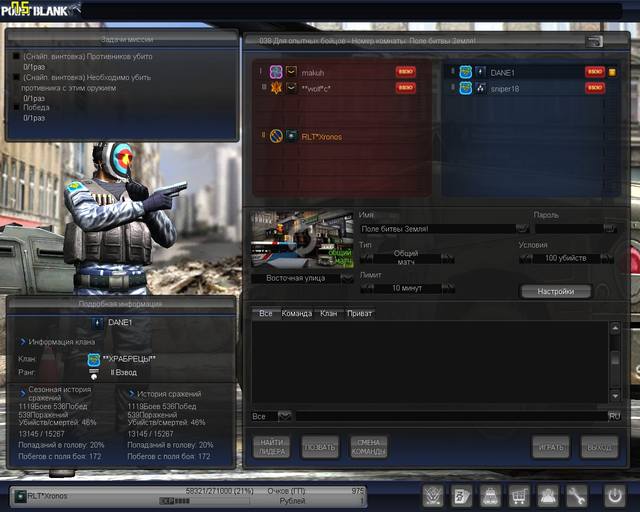The height and width of the screenshot is (512, 640).
Task: Click the rank icon beside DANE1 in details panel
Action: click(x=97, y=323)
